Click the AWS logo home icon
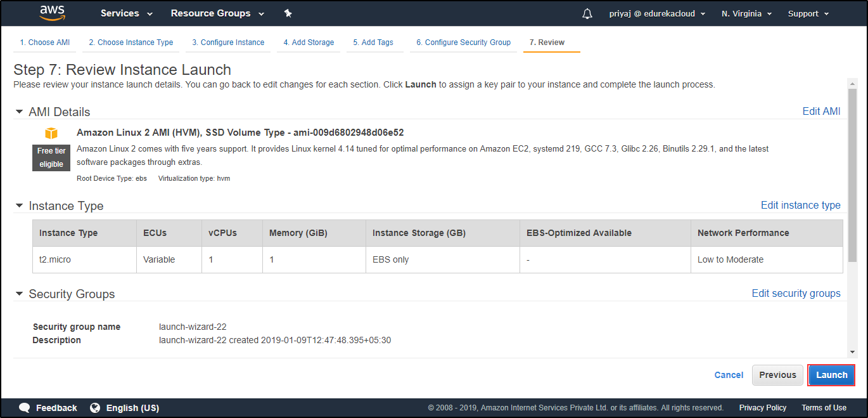 click(x=52, y=13)
